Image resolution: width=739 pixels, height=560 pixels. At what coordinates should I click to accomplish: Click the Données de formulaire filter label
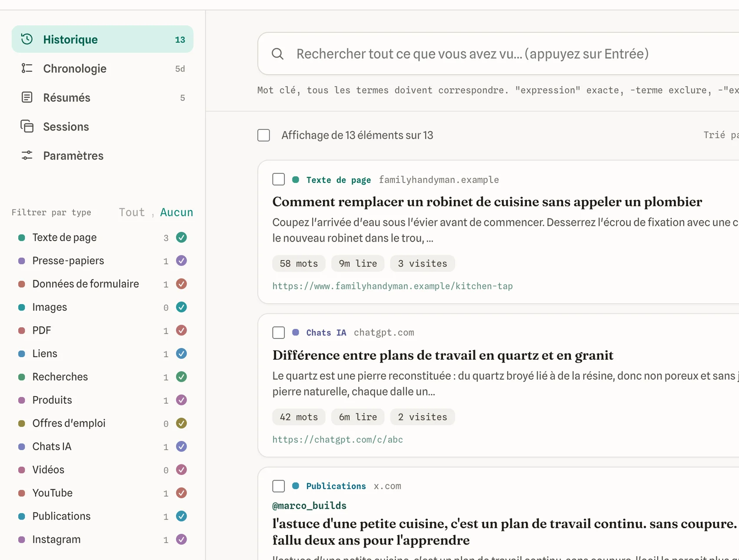86,284
